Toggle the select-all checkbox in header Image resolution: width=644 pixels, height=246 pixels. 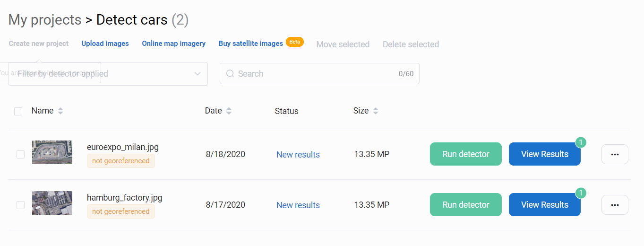pos(18,111)
